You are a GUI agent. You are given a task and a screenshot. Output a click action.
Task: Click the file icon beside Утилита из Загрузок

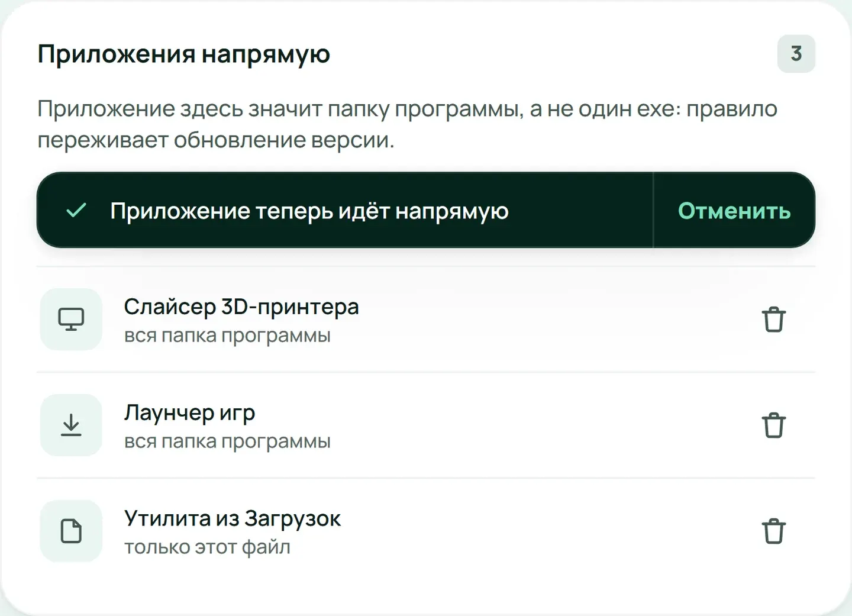(x=71, y=531)
